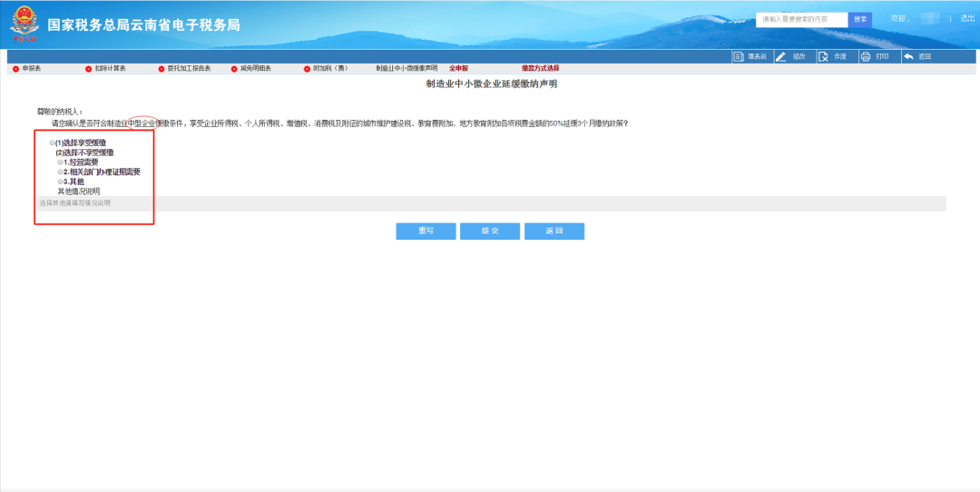Open the 减免明细表 tab
The image size is (980, 492).
click(x=255, y=69)
